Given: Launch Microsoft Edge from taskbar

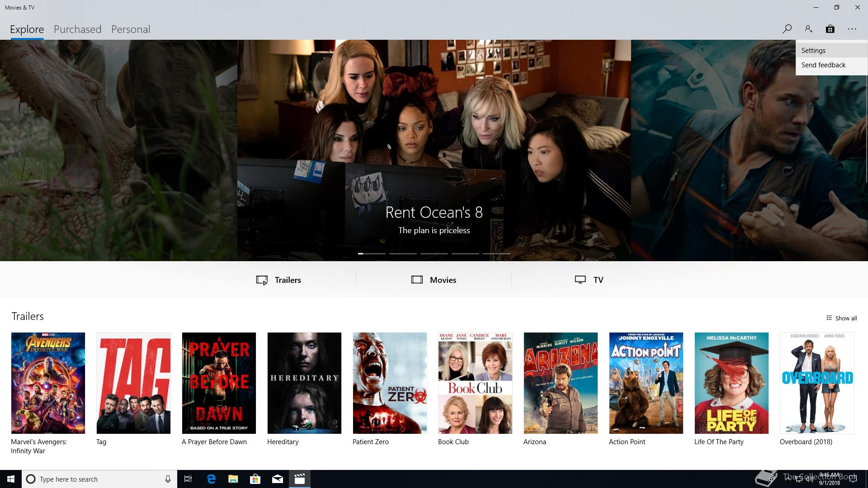Looking at the screenshot, I should pos(211,479).
